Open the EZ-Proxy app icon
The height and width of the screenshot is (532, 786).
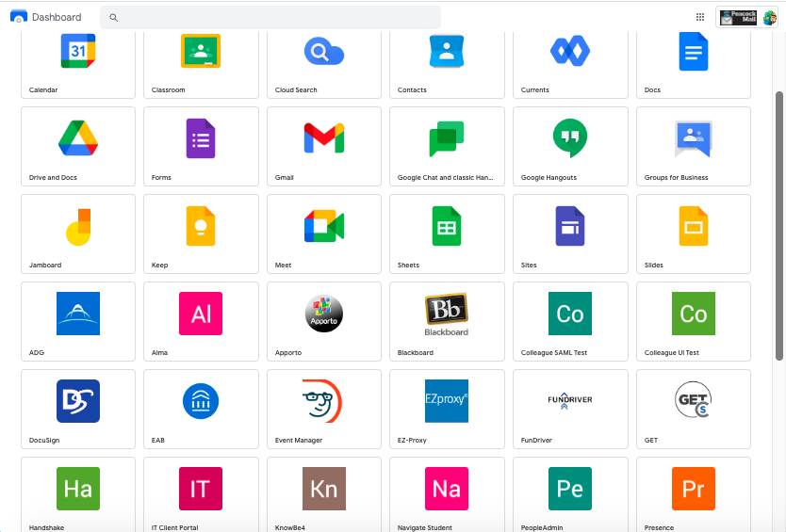(x=447, y=401)
